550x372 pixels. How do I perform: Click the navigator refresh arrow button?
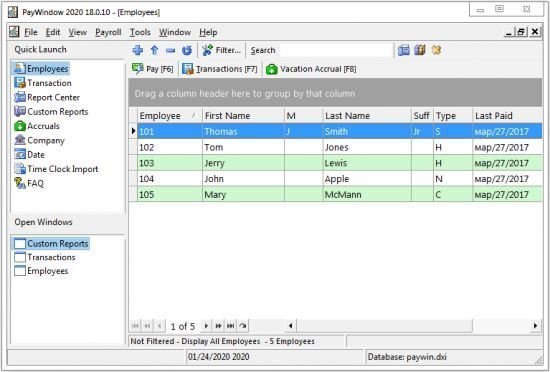tap(243, 326)
